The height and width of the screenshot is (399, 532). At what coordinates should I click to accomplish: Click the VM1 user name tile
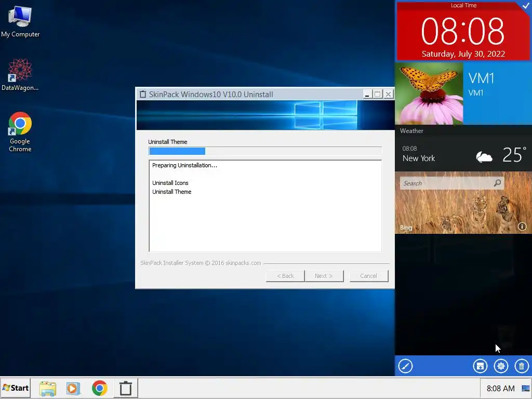pyautogui.click(x=497, y=94)
